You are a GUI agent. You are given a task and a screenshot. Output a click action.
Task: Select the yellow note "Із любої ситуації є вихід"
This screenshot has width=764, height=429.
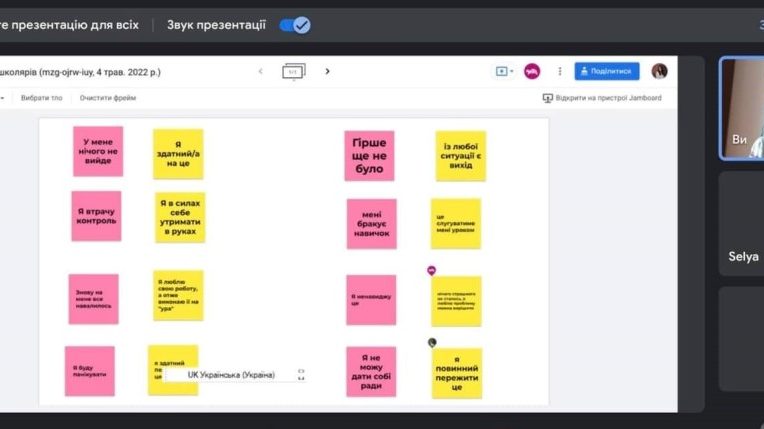[460, 156]
